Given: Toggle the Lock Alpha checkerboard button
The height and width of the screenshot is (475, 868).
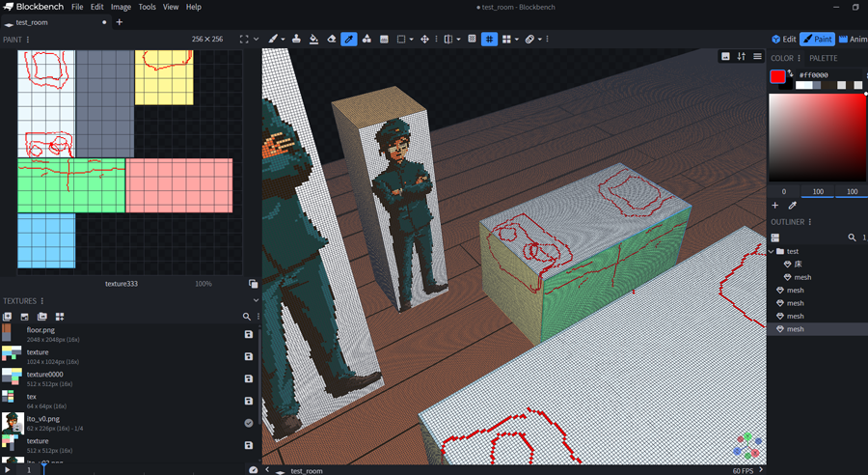Looking at the screenshot, I should coord(472,40).
